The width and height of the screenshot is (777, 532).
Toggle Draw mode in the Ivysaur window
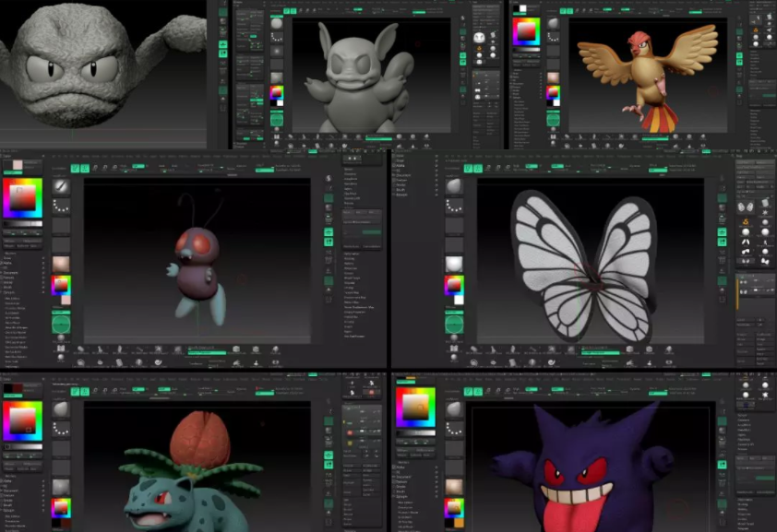tap(85, 392)
